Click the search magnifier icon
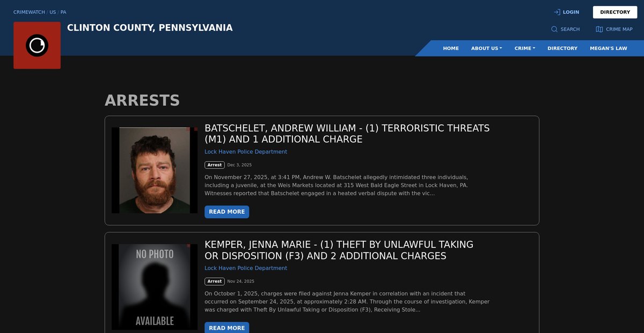This screenshot has height=333, width=644. click(x=554, y=29)
